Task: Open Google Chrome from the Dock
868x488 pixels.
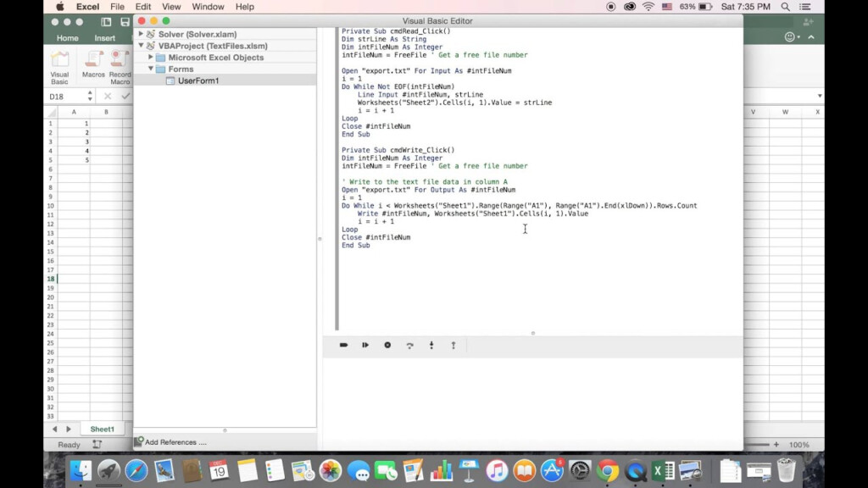Action: pyautogui.click(x=607, y=471)
